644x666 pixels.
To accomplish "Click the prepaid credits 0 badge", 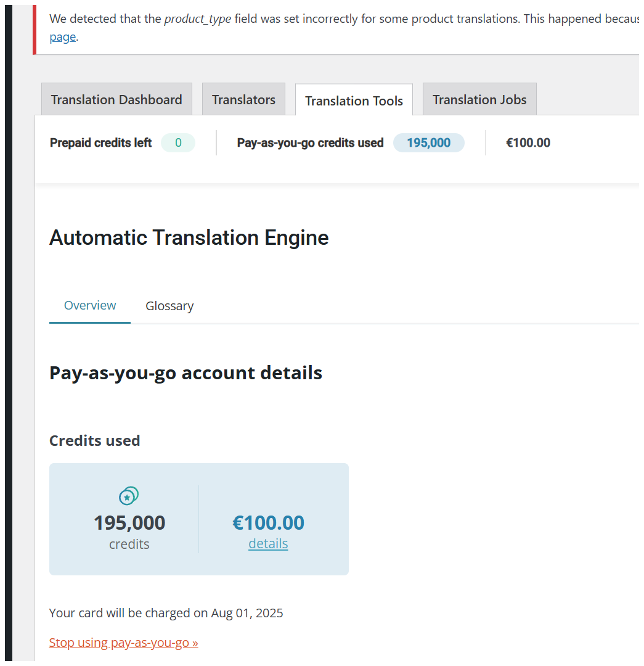I will pyautogui.click(x=178, y=142).
